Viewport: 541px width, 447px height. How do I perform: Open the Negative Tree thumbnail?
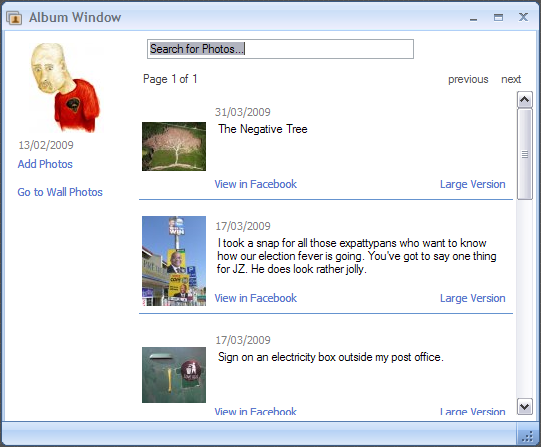174,146
